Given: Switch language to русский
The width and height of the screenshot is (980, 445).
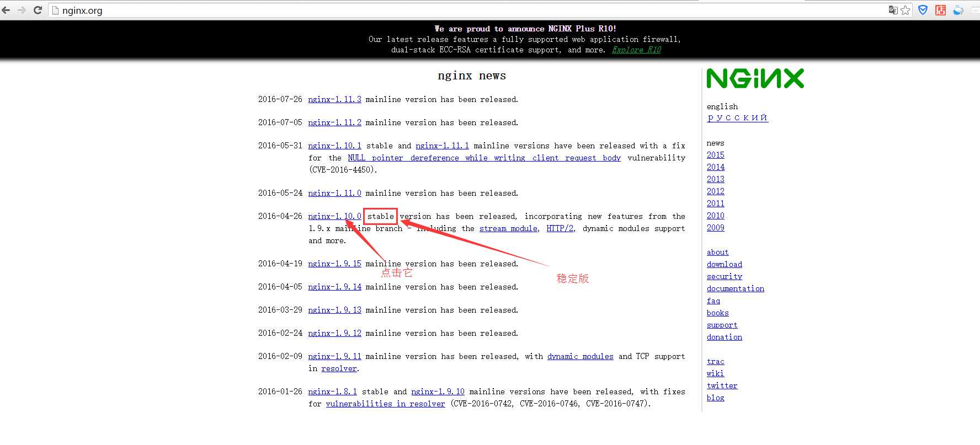Looking at the screenshot, I should 737,117.
